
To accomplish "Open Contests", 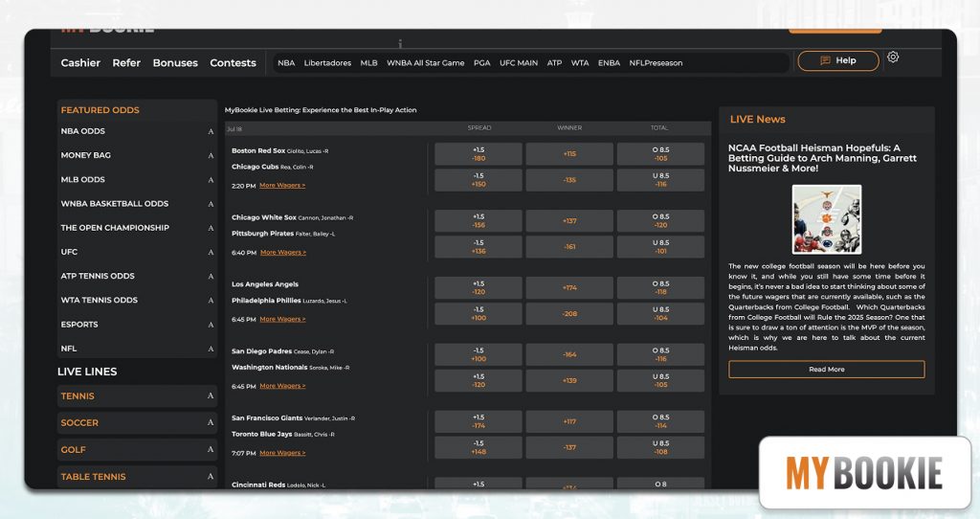I will click(x=234, y=62).
